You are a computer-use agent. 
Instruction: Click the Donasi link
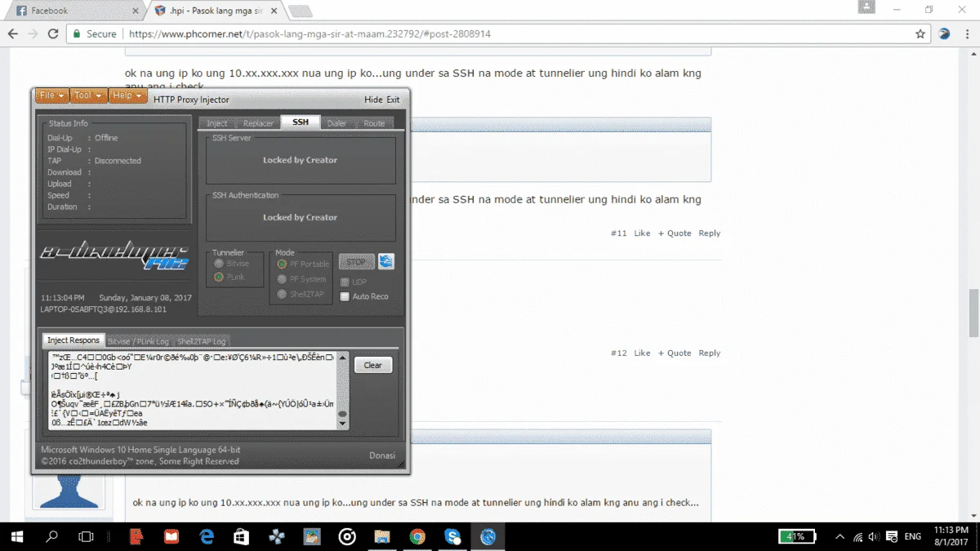(x=382, y=455)
